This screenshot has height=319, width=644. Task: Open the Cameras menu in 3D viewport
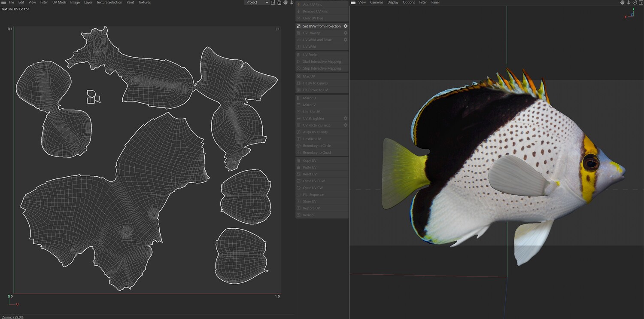[377, 3]
